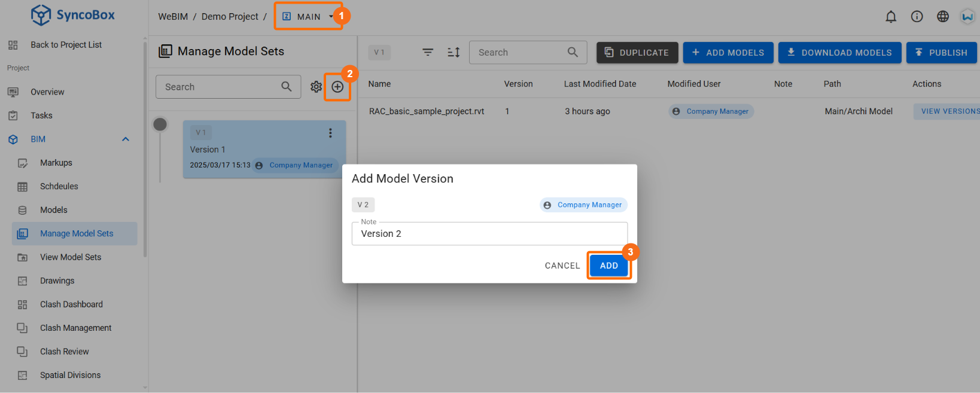This screenshot has height=393, width=980.
Task: Open the language globe icon
Action: pos(943,17)
